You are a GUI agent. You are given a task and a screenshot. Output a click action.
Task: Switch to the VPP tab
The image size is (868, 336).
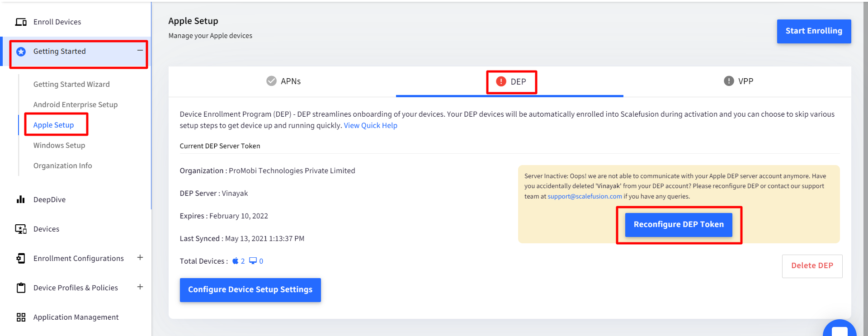[x=738, y=81]
